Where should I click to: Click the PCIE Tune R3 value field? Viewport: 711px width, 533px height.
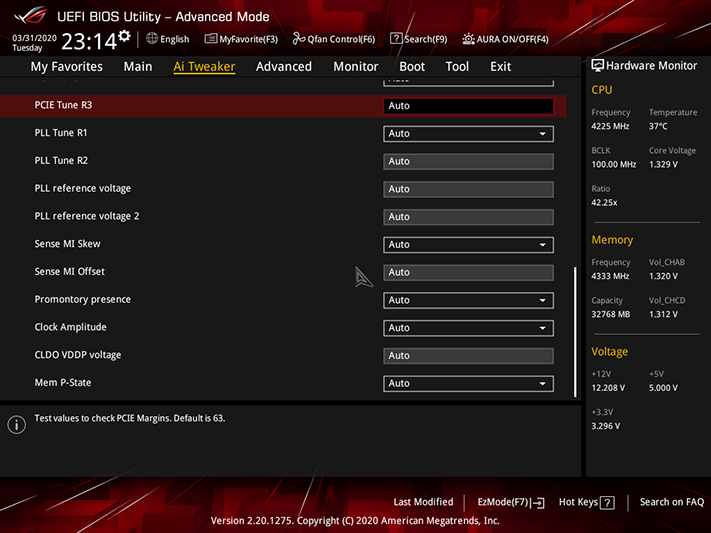click(x=468, y=106)
